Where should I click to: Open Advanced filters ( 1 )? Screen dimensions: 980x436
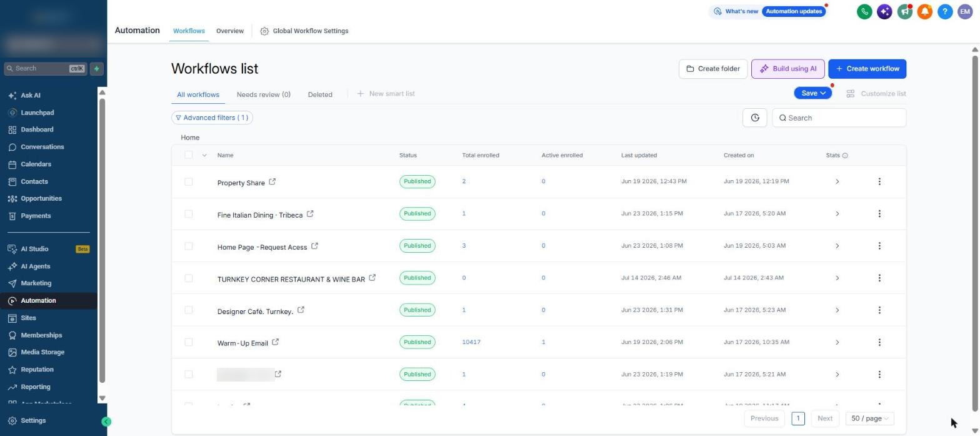tap(212, 118)
